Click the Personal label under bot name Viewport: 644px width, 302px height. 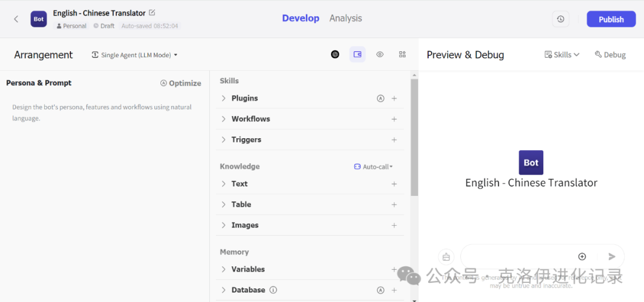72,26
